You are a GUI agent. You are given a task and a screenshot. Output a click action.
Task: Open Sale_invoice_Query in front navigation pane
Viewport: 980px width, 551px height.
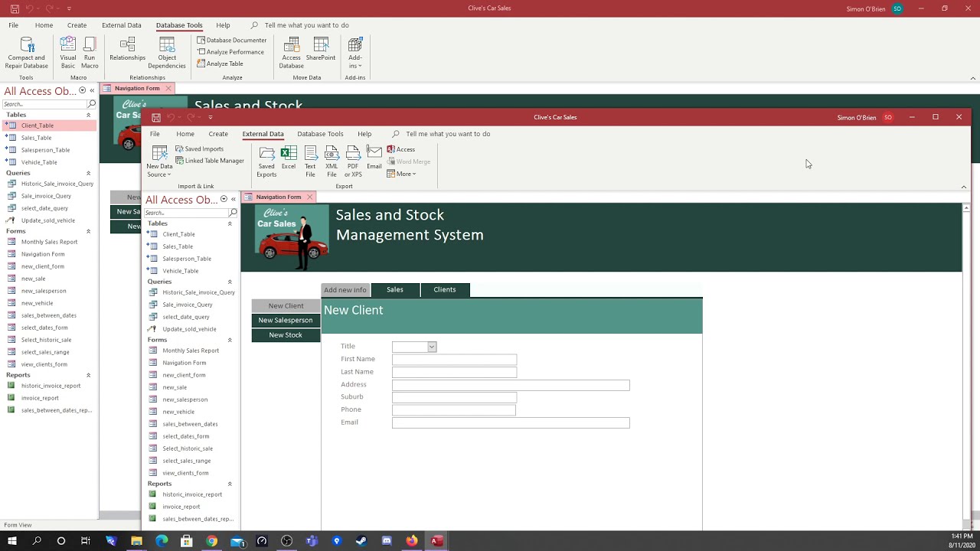click(x=188, y=305)
